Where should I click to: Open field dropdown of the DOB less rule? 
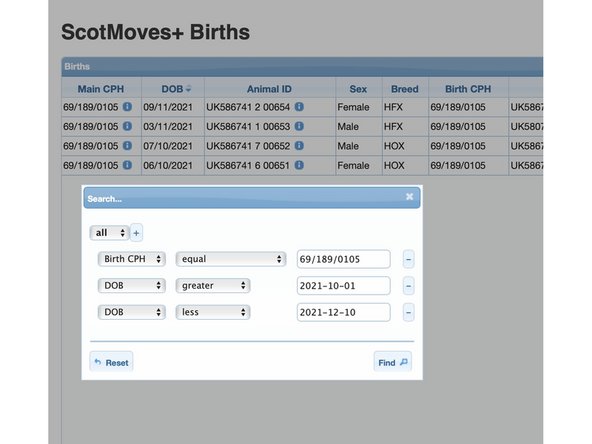[132, 312]
